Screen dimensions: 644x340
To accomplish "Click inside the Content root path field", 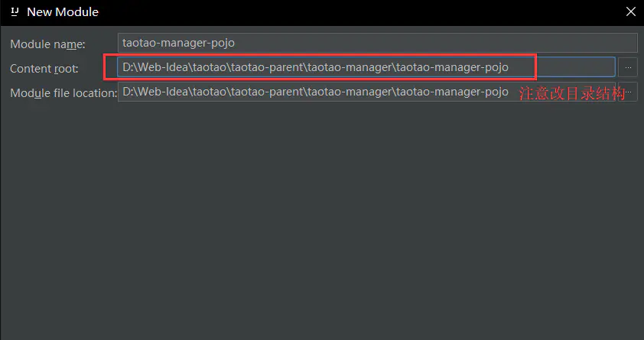I will point(367,67).
